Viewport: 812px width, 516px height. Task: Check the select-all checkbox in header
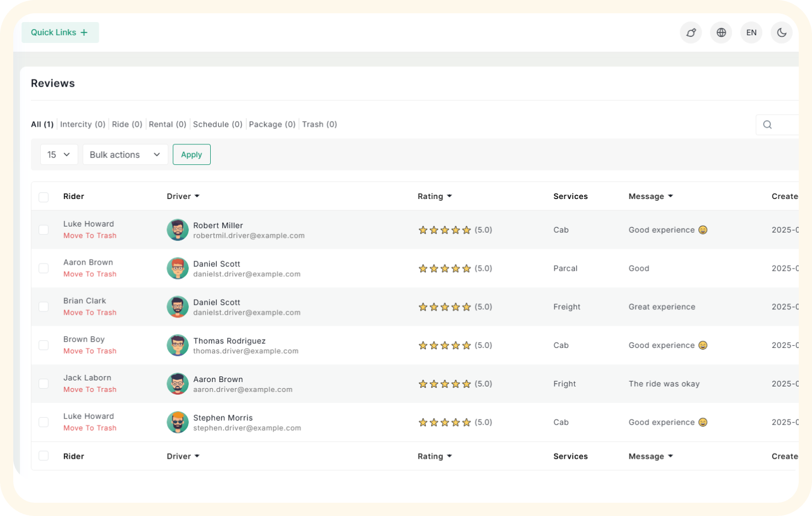(44, 197)
